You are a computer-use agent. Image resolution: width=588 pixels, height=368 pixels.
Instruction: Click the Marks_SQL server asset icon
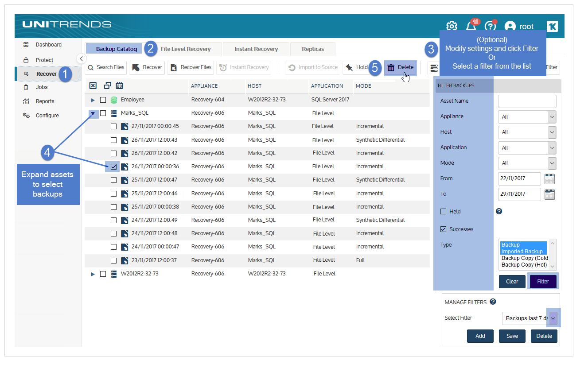(x=114, y=113)
